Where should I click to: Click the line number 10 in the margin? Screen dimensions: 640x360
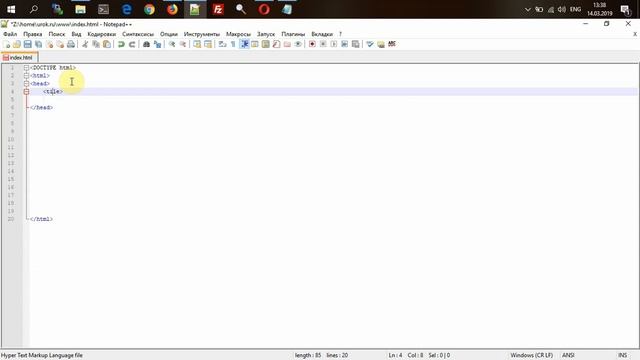(x=11, y=140)
